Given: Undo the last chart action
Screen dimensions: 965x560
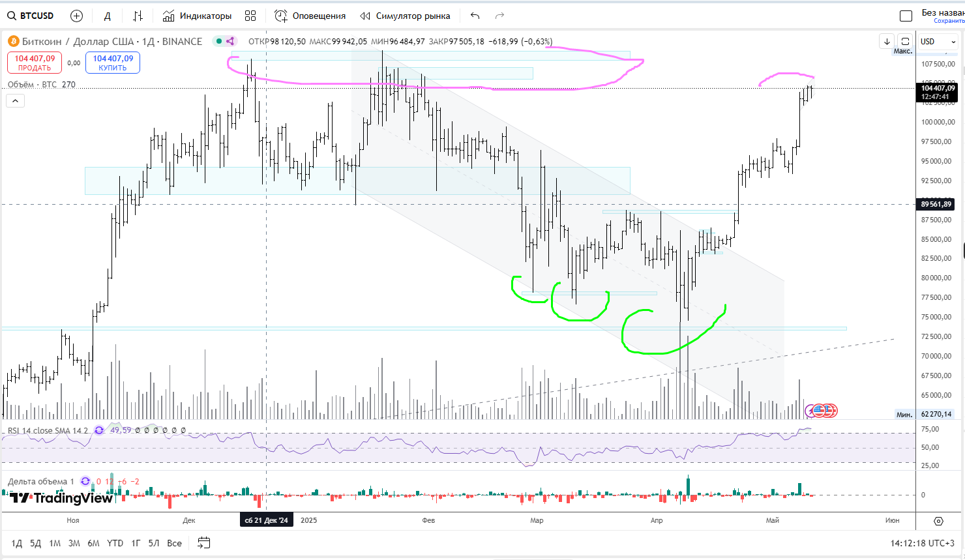Looking at the screenshot, I should (475, 16).
